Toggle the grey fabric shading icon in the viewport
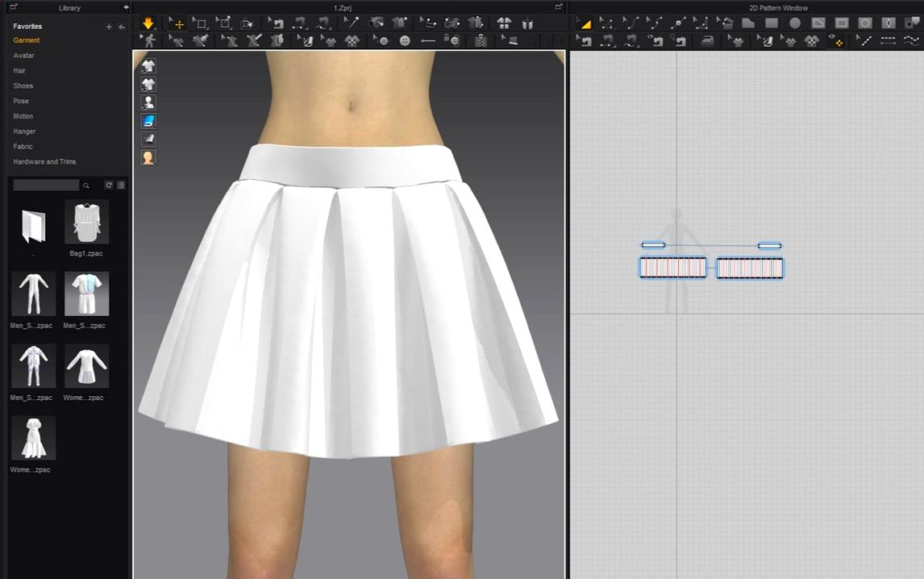The width and height of the screenshot is (924, 579). (x=148, y=140)
